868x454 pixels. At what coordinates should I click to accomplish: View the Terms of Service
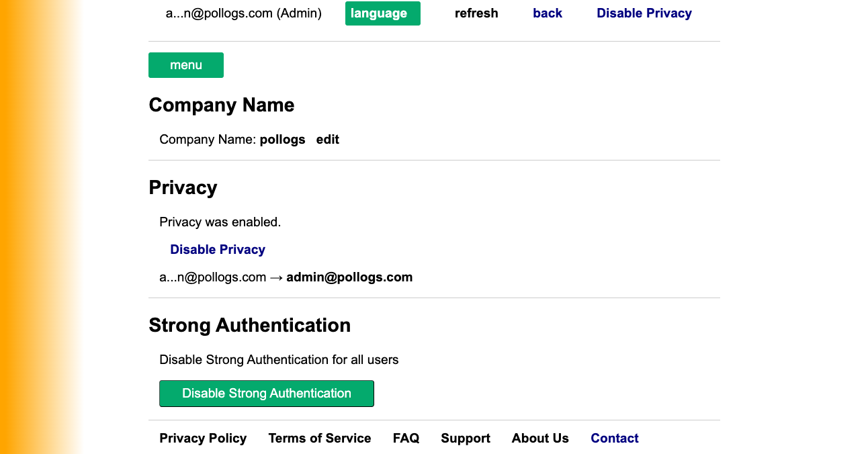(320, 438)
